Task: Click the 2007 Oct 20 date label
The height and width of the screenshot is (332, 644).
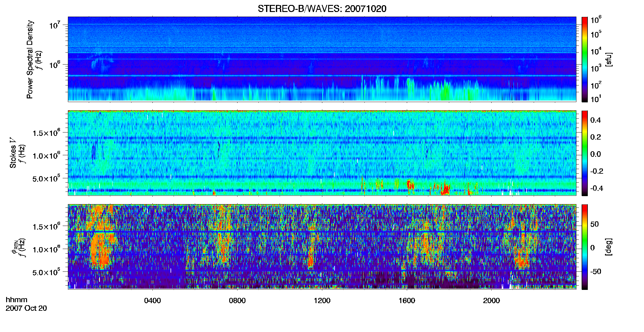Action: tap(26, 308)
